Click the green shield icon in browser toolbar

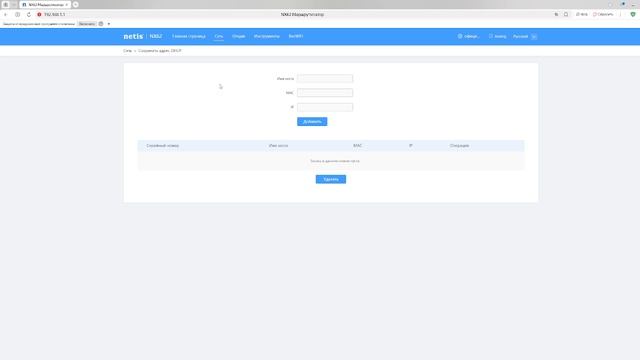tap(633, 14)
